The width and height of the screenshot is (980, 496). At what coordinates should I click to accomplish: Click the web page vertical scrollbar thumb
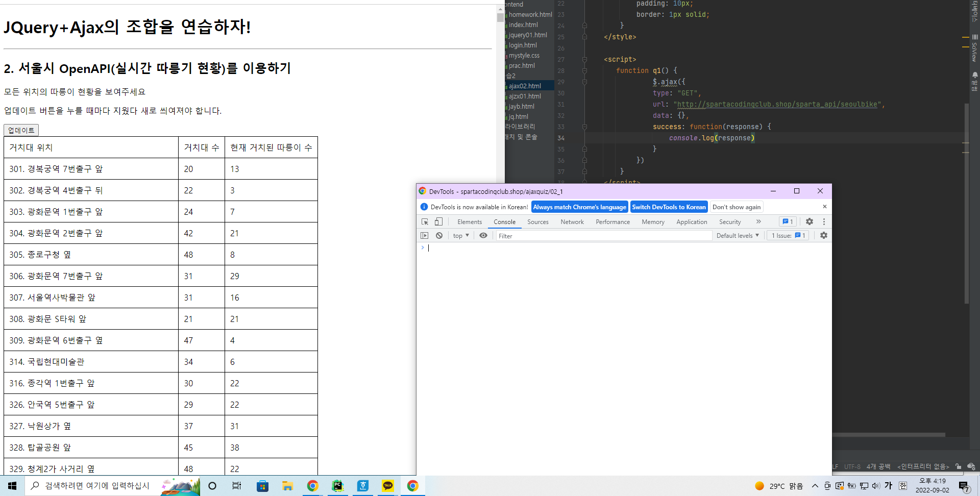click(x=500, y=17)
